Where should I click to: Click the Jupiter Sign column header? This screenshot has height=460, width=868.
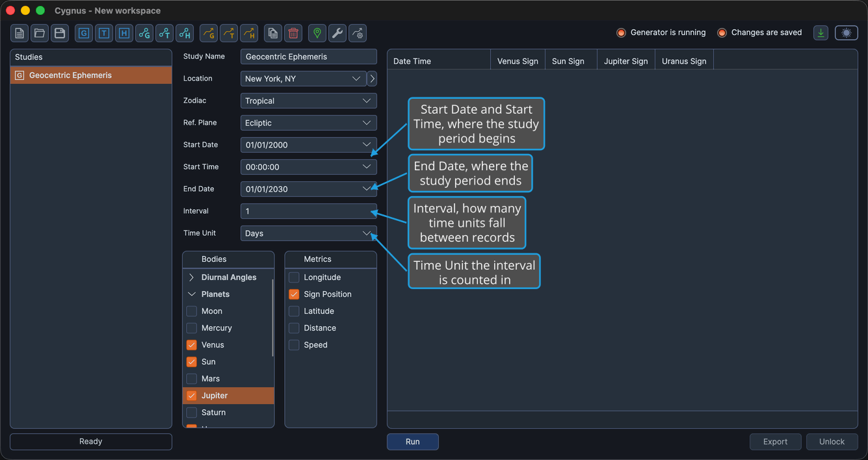pyautogui.click(x=625, y=61)
